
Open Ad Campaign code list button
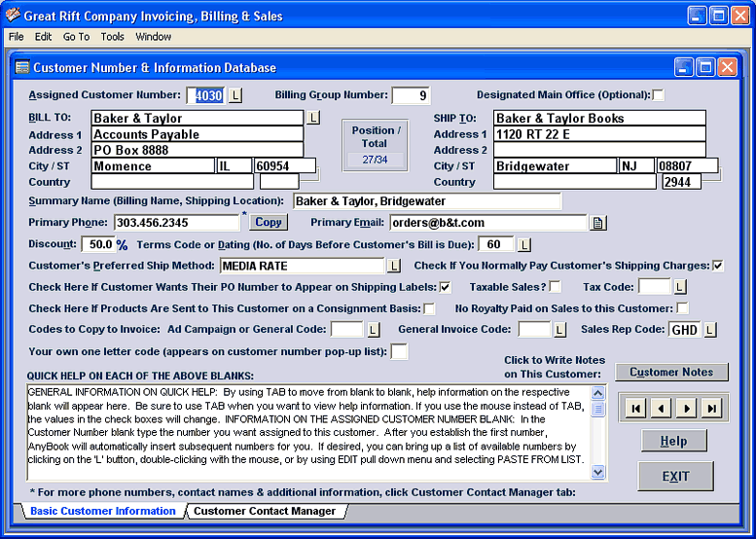(373, 330)
